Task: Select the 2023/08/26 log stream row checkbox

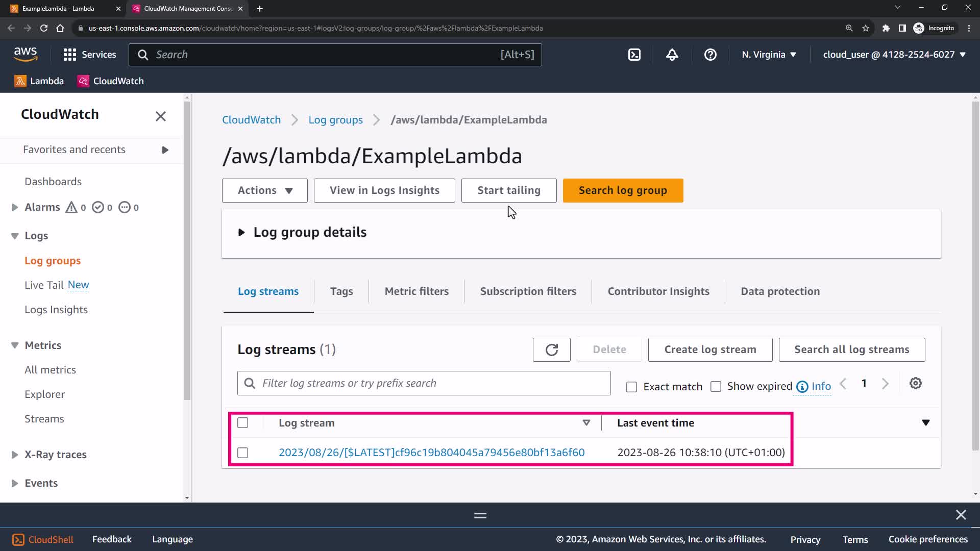Action: click(243, 453)
